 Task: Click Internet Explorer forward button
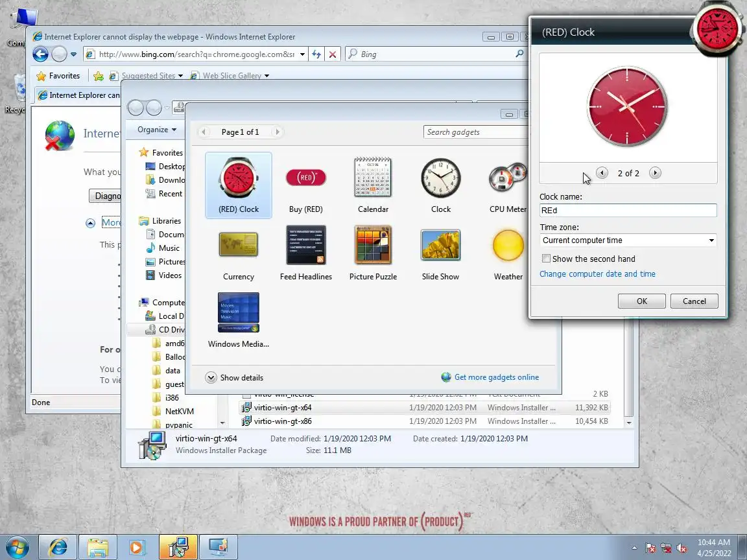(59, 54)
